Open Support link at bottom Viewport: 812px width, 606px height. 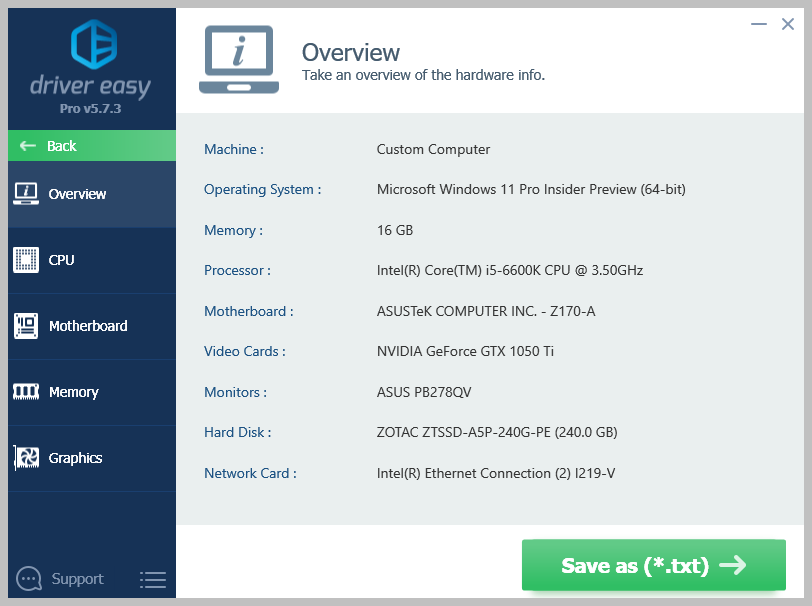pyautogui.click(x=77, y=579)
